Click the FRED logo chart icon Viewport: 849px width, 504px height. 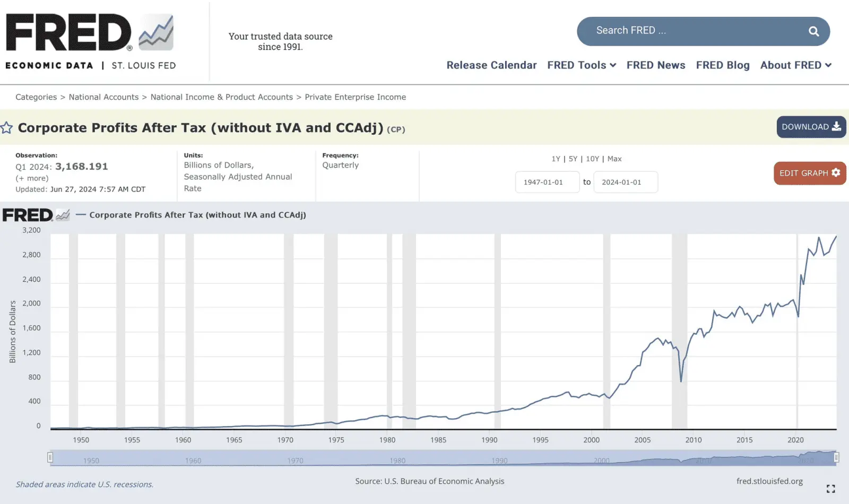click(x=156, y=32)
